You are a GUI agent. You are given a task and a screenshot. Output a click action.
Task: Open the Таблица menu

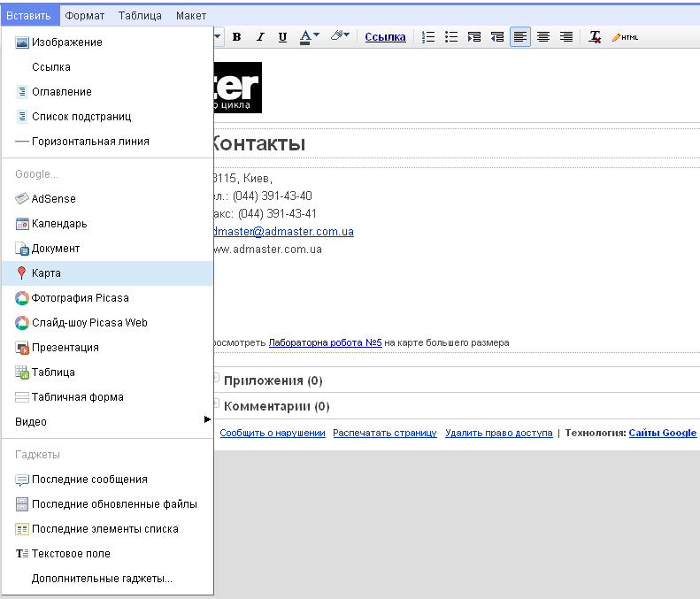[140, 16]
